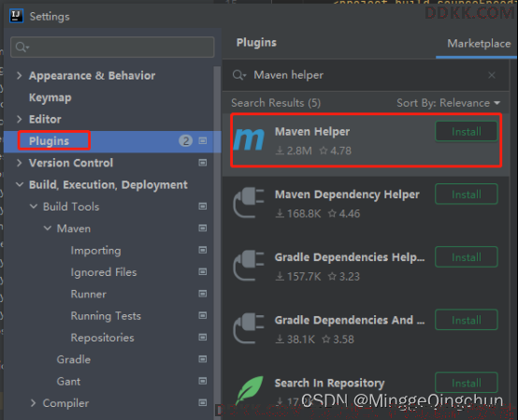Click the Search In Repository title

click(x=330, y=383)
